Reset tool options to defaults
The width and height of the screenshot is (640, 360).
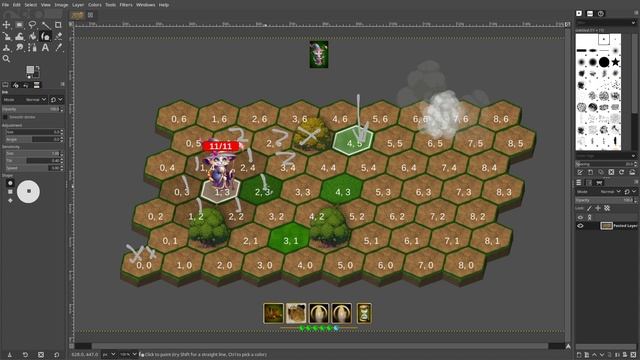pyautogui.click(x=57, y=355)
